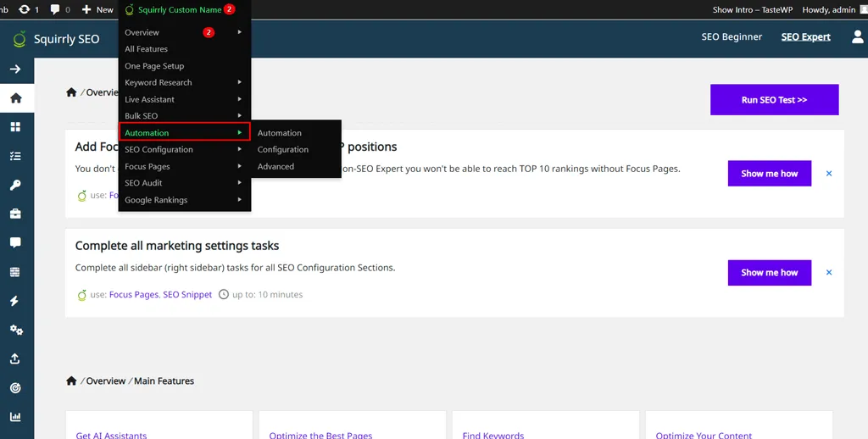The width and height of the screenshot is (868, 439).
Task: Expand the SEO Configuration submenu arrow
Action: click(x=240, y=149)
